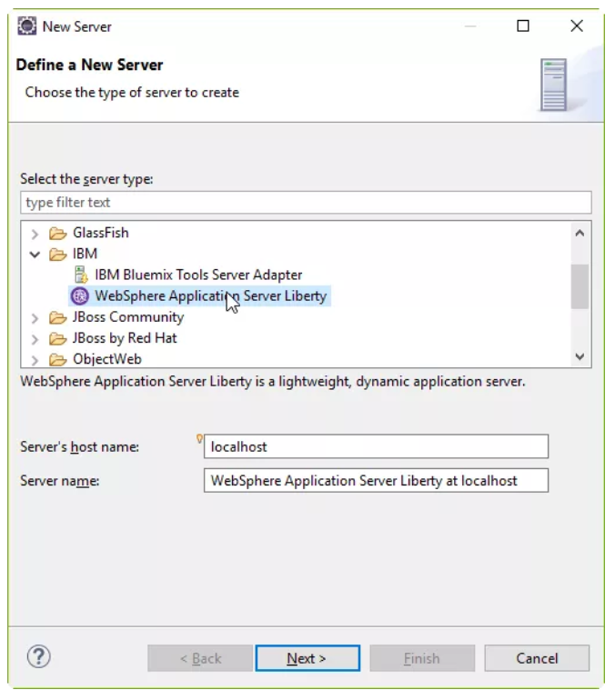Select WebSphere Application Server Liberty entry
The height and width of the screenshot is (700, 615).
210,295
